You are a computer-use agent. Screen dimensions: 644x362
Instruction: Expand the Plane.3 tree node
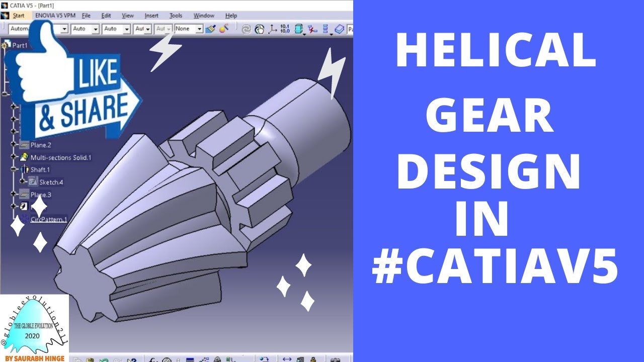point(14,194)
